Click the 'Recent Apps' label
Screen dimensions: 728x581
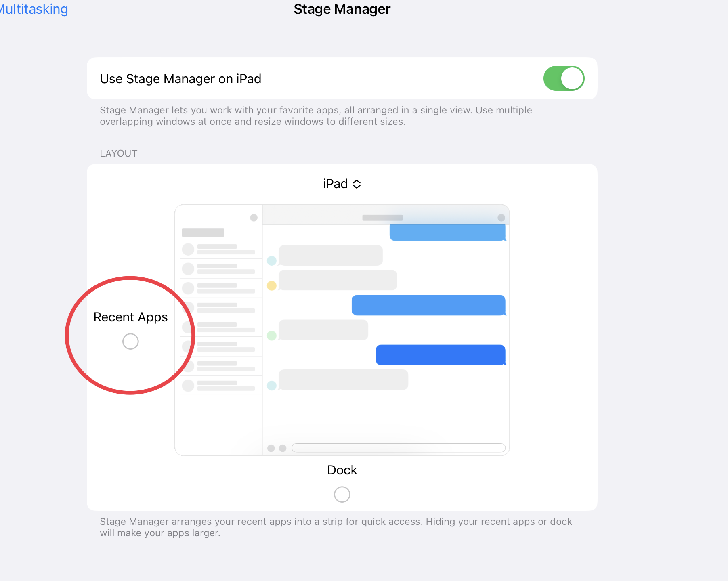(130, 317)
